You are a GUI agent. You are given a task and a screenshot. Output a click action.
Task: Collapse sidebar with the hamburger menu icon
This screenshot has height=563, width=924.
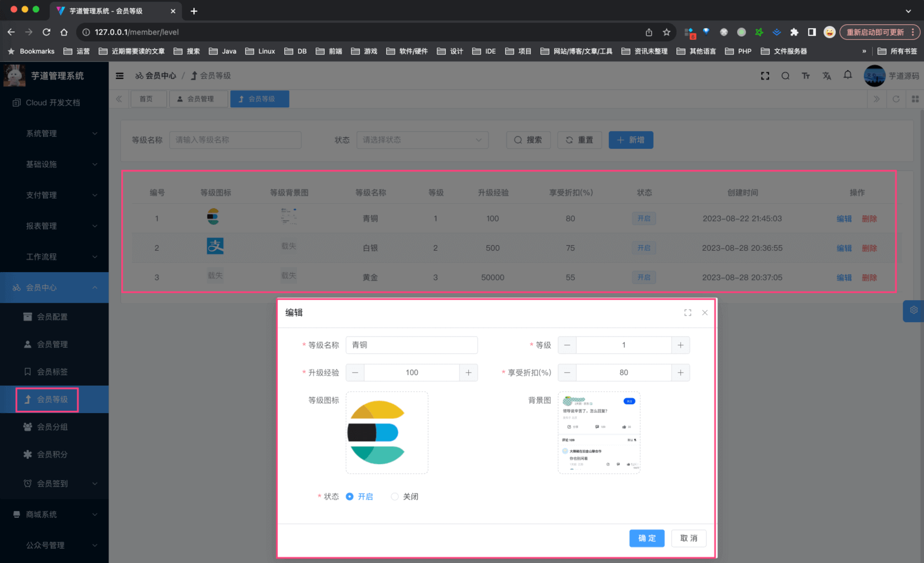[x=120, y=76]
